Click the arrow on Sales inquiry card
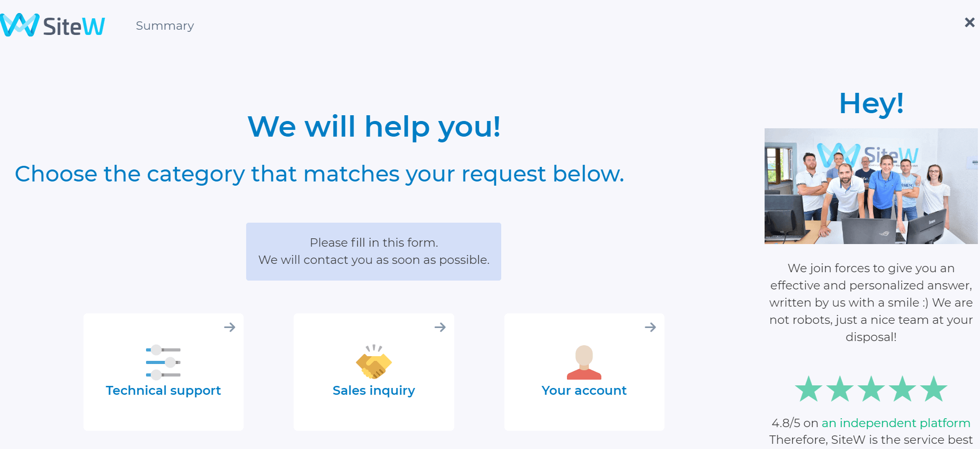The image size is (980, 449). pos(440,327)
